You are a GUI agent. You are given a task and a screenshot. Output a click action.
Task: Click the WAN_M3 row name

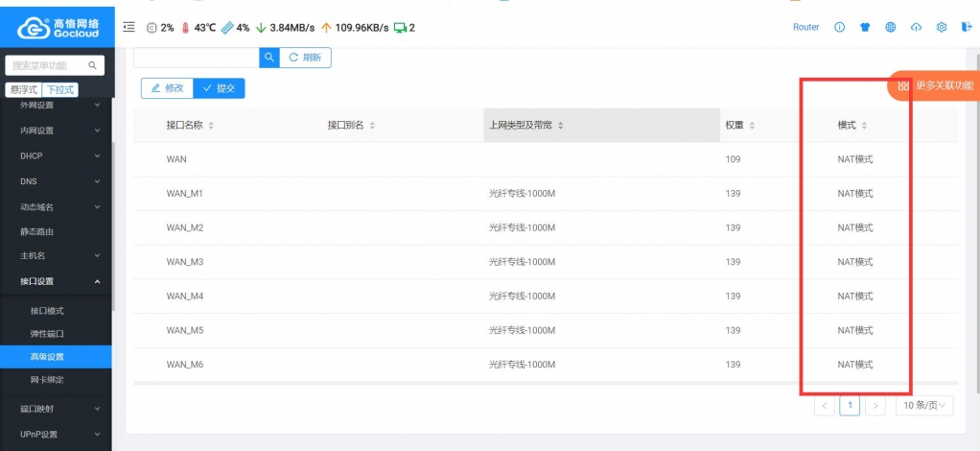click(185, 262)
